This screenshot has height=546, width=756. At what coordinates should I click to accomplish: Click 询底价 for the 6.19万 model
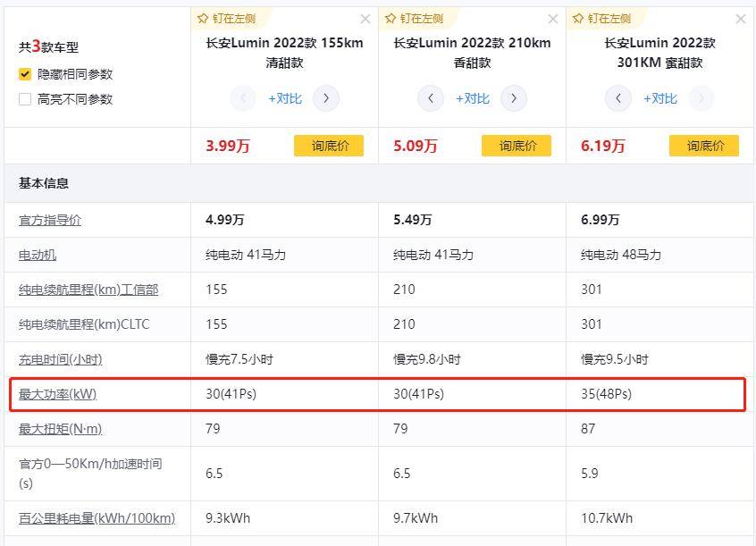pos(704,146)
